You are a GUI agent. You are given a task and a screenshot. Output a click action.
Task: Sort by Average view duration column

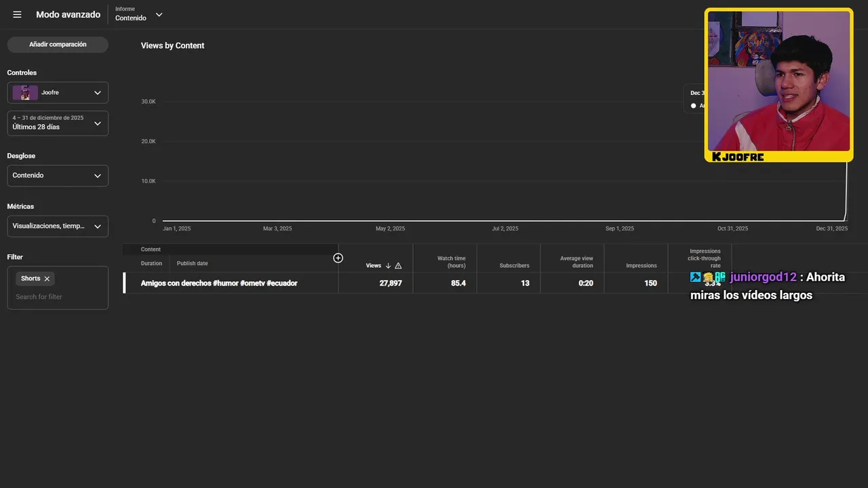tap(576, 262)
